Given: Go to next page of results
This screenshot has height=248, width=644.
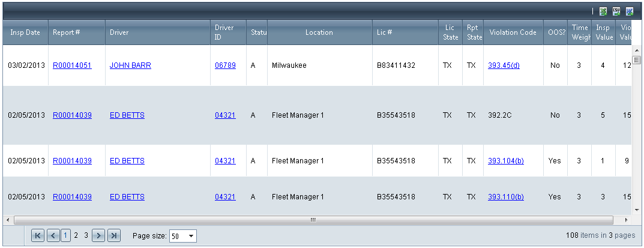Looking at the screenshot, I should [x=98, y=235].
